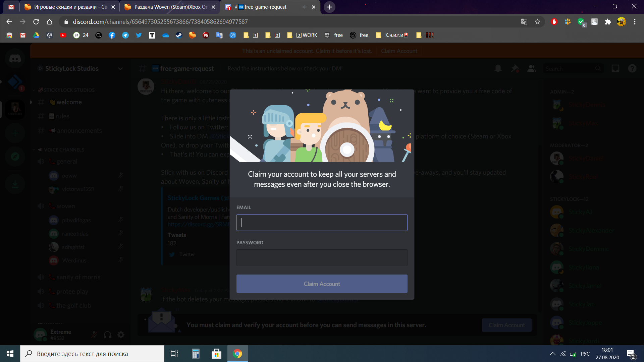Close the free-game-request browser tab
Screen dimensions: 644x362
(x=314, y=7)
